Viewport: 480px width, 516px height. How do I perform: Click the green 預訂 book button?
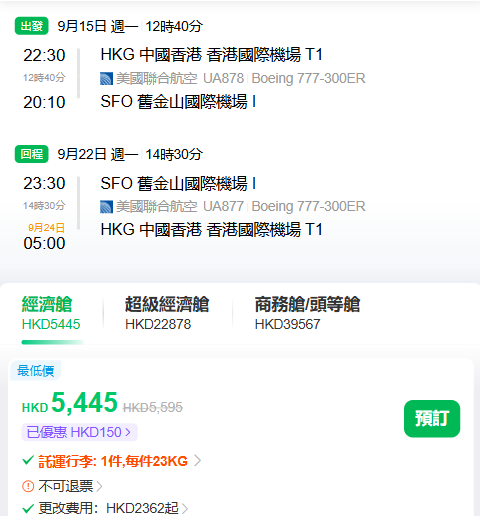coord(432,419)
